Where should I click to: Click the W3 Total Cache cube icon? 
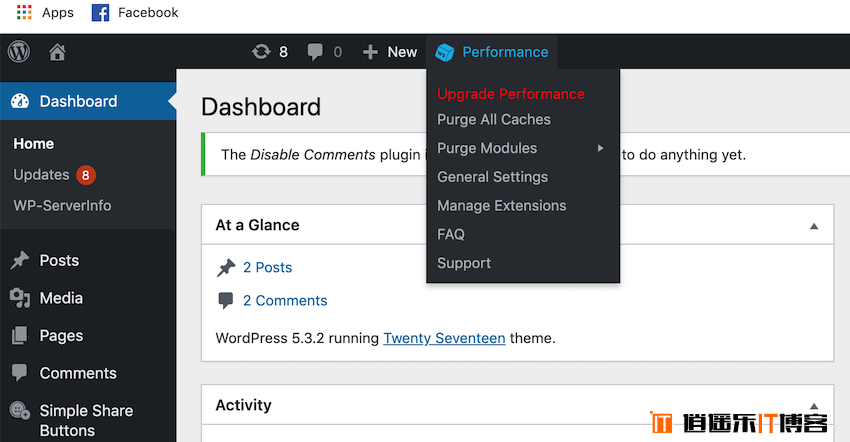pos(445,53)
